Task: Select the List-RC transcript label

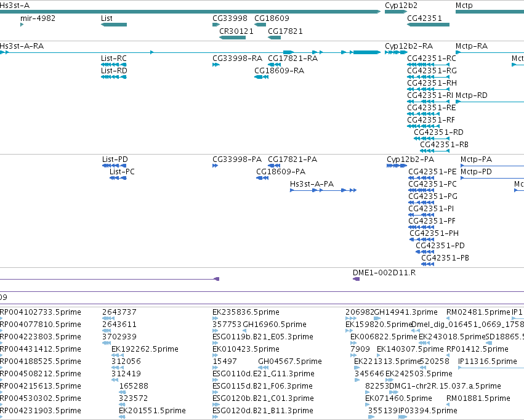Action: [x=114, y=58]
